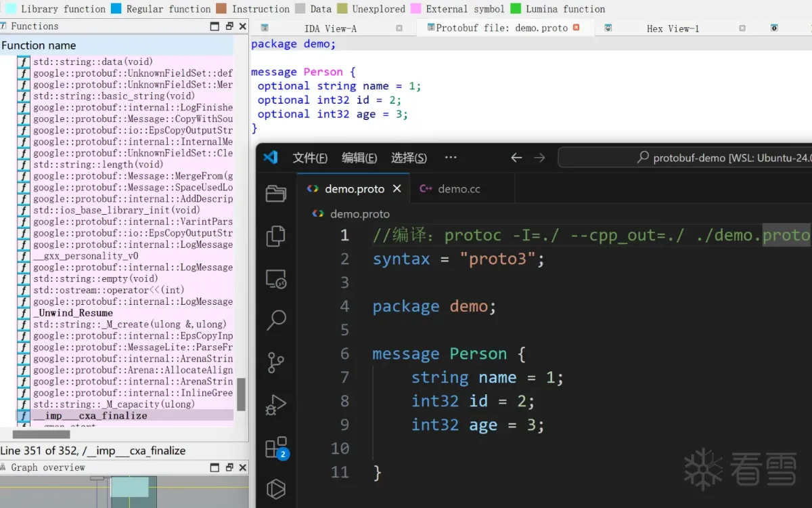The height and width of the screenshot is (508, 812).
Task: Close the Hex View-1 tab
Action: pyautogui.click(x=742, y=28)
